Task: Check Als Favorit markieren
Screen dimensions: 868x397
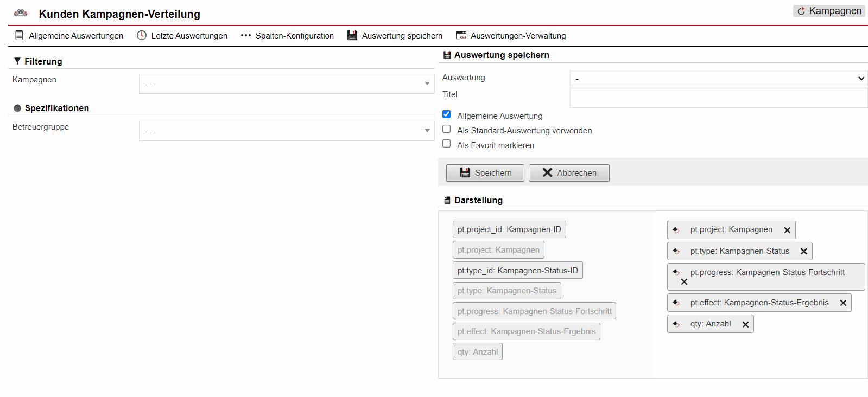Action: [447, 144]
